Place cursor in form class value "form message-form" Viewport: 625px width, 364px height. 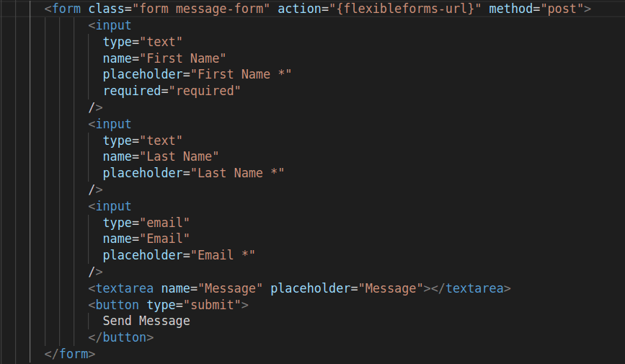pos(201,9)
